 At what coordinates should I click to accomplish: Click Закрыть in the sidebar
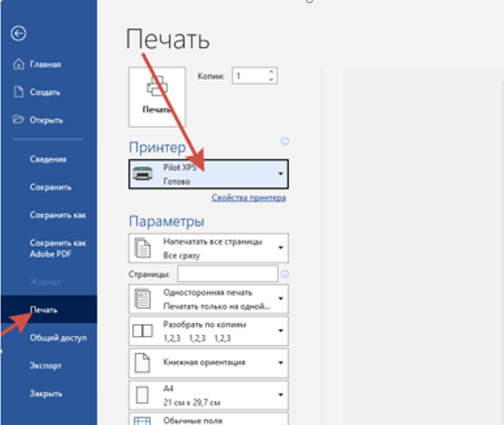point(46,394)
